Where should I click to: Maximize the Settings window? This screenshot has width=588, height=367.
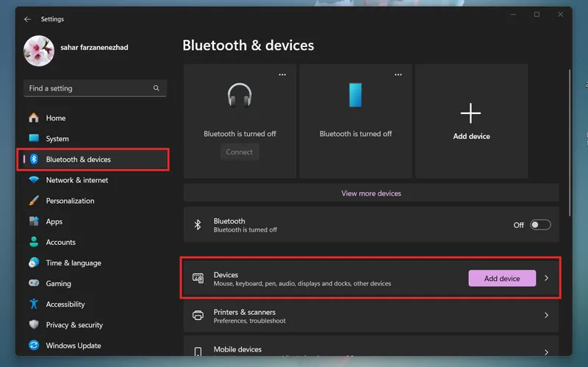tap(537, 14)
